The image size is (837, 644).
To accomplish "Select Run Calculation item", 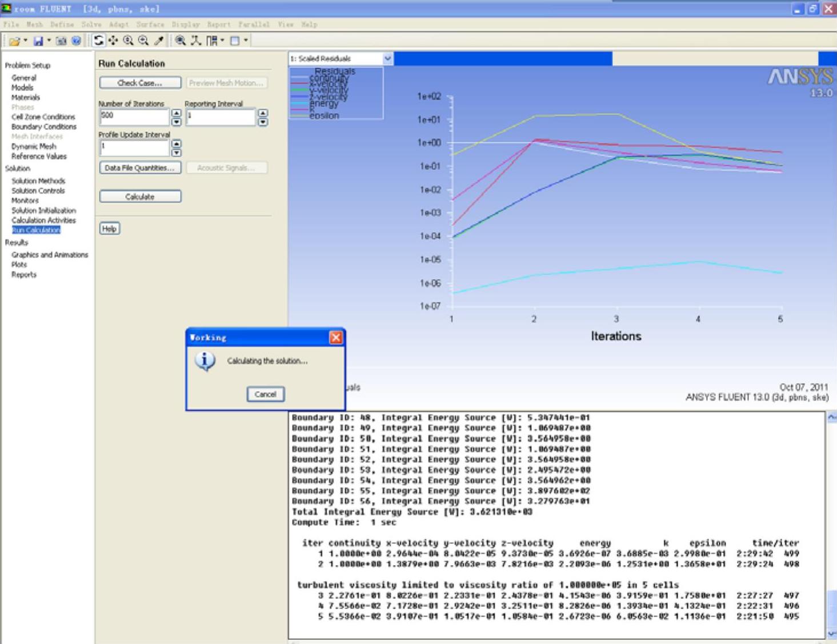I will coord(36,230).
